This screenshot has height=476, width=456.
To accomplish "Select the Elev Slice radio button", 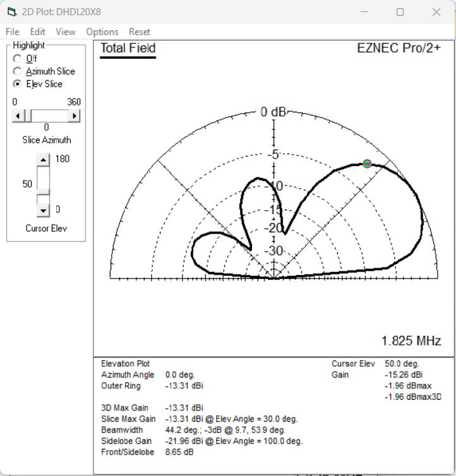I will tap(17, 84).
